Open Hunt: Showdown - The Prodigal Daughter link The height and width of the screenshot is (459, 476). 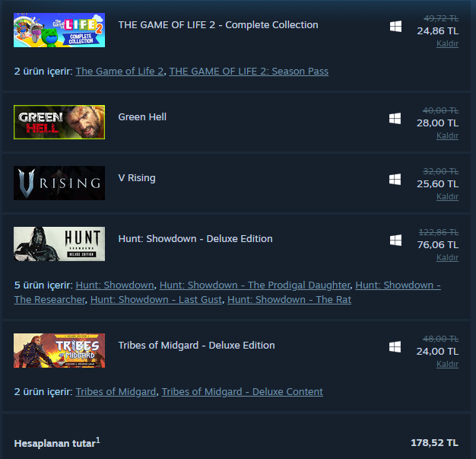[255, 285]
